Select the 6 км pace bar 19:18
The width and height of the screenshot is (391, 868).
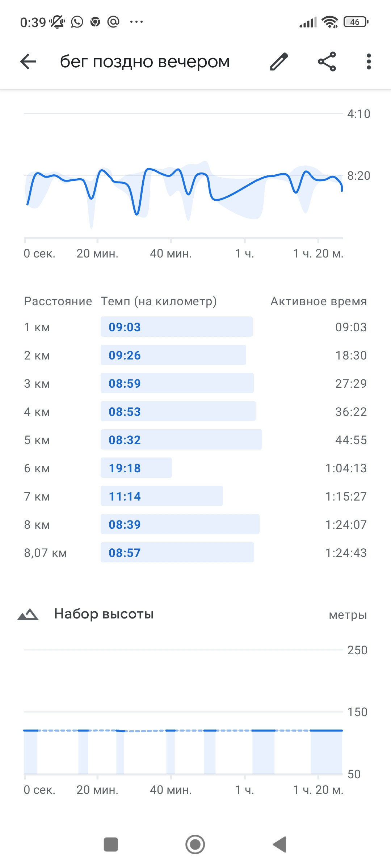point(136,468)
